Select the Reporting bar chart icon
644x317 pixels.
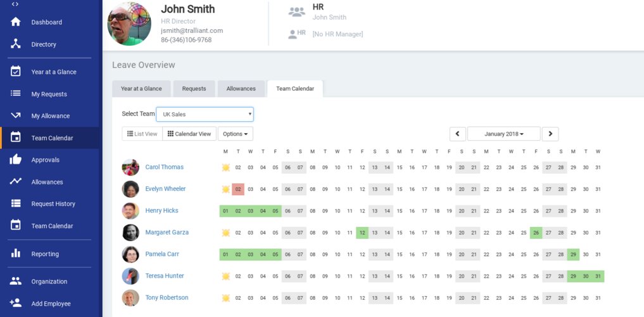(16, 254)
